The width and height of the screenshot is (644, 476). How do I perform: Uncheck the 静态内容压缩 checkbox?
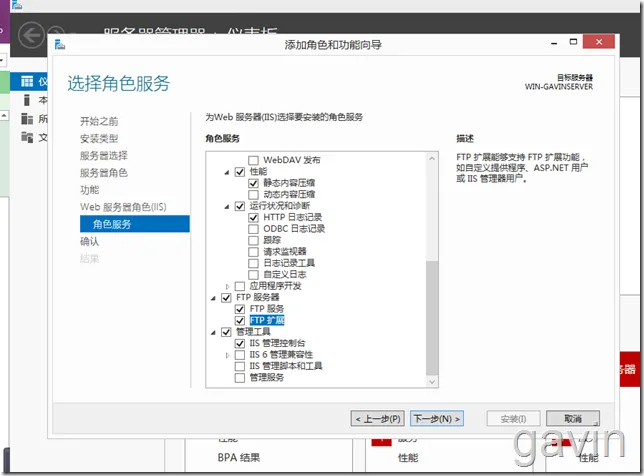click(x=253, y=183)
